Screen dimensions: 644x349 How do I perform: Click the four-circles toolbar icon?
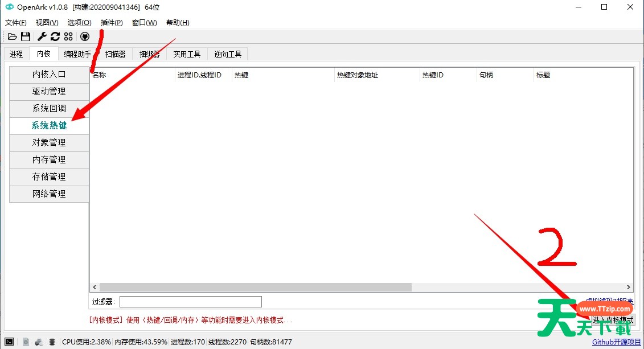[68, 36]
